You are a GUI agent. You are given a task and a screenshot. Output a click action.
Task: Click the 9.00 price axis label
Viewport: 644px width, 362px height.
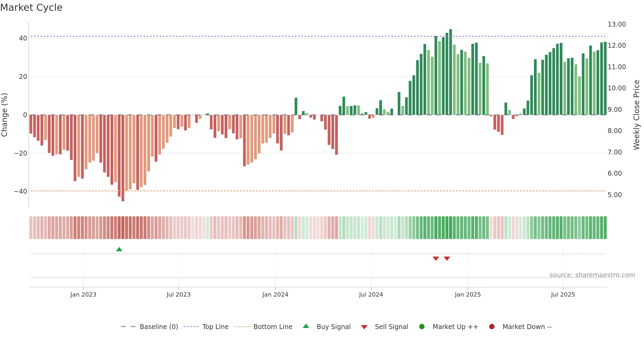click(615, 109)
